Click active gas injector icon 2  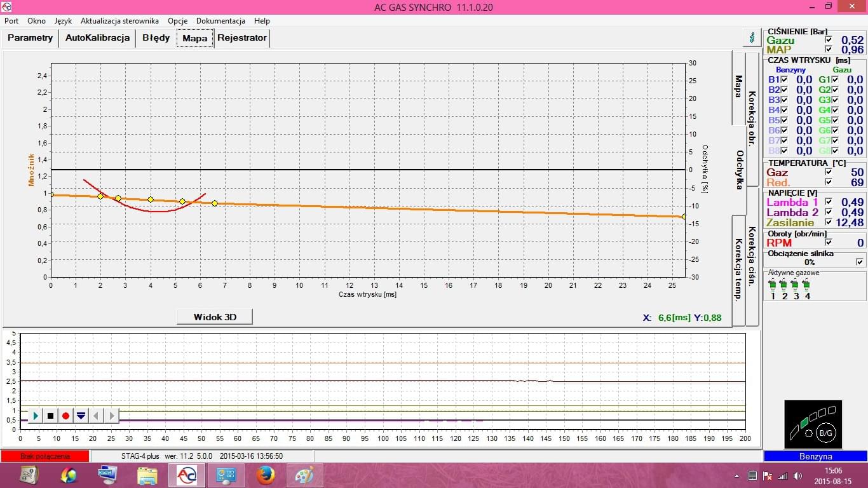784,285
